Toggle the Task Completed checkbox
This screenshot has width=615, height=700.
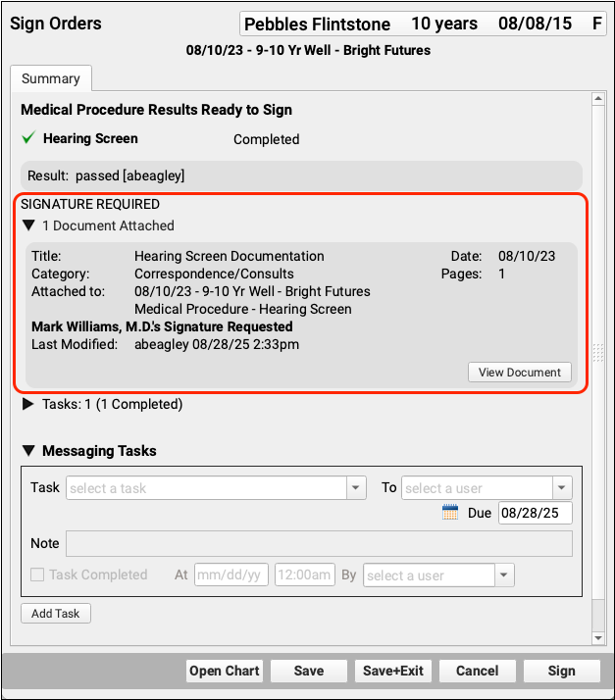tap(37, 575)
